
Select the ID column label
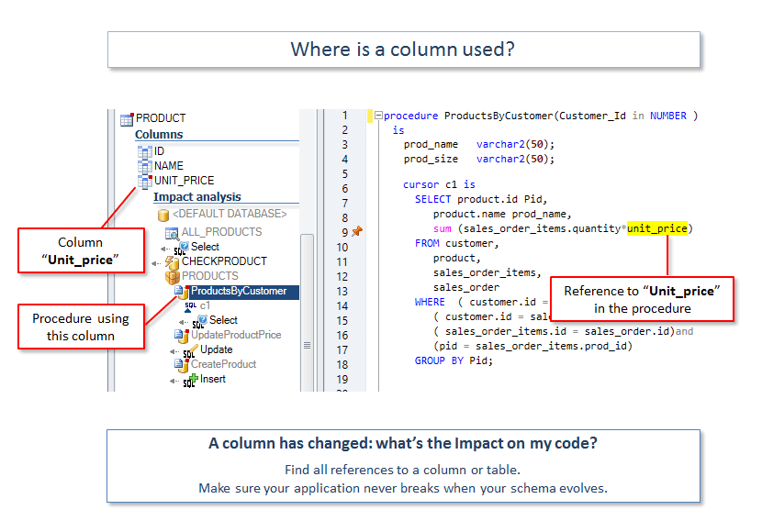click(x=159, y=151)
